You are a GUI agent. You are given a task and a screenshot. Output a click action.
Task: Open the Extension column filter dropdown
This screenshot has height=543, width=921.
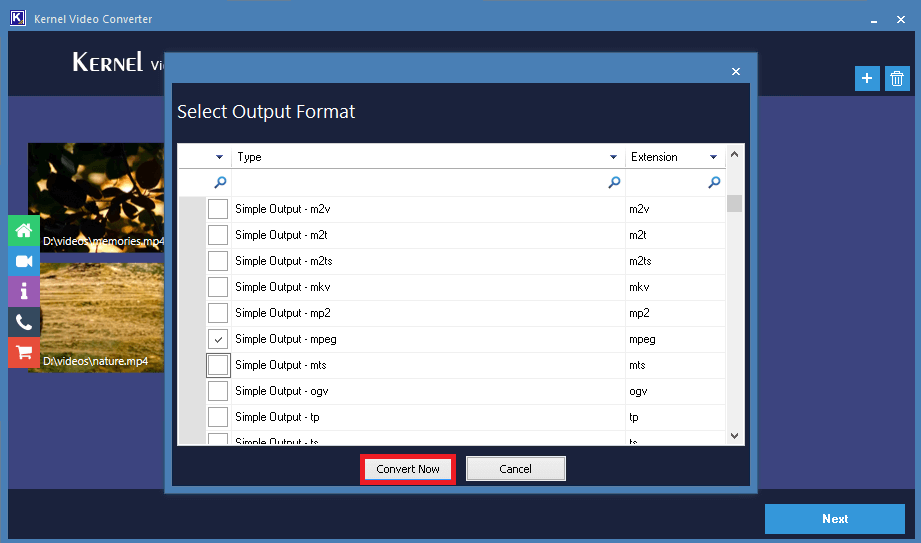713,157
